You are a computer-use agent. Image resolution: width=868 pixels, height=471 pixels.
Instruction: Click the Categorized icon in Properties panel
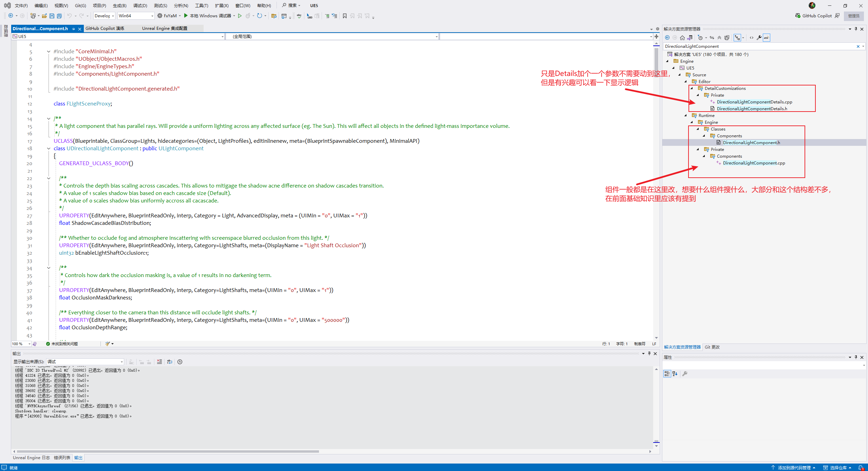[x=667, y=374]
